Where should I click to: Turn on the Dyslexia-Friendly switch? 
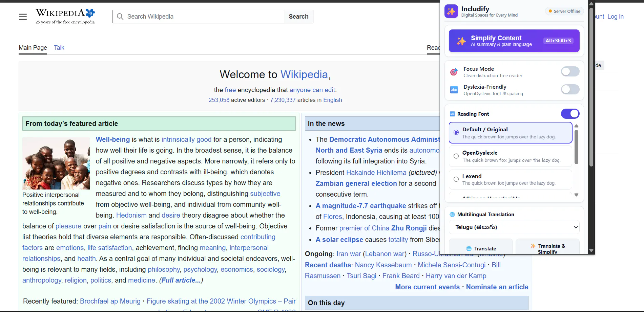click(x=570, y=89)
